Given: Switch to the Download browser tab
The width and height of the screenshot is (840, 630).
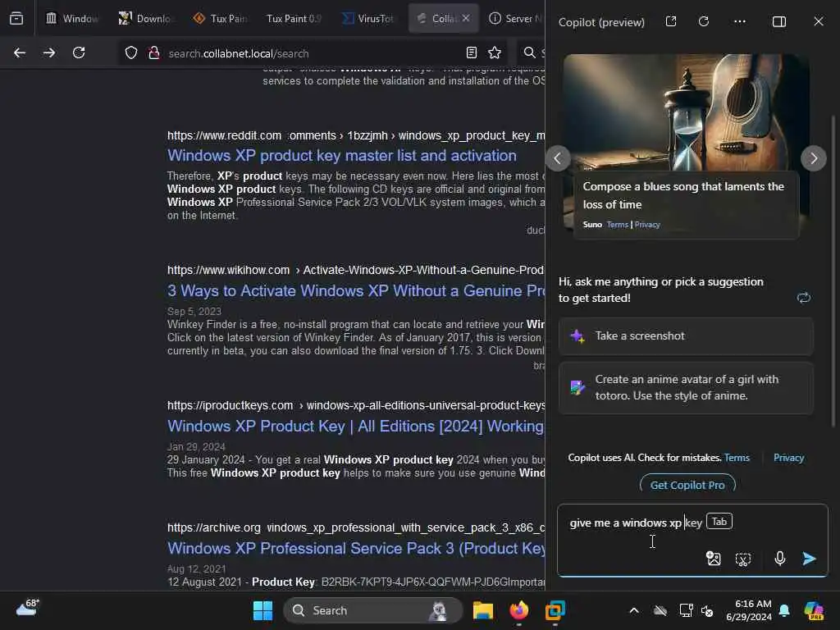Looking at the screenshot, I should (x=144, y=19).
